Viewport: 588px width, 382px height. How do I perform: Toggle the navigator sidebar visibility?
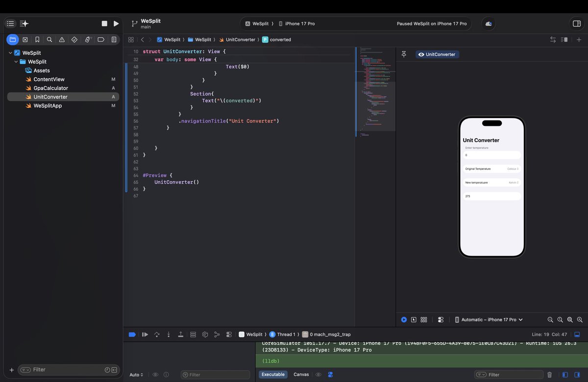click(x=10, y=24)
